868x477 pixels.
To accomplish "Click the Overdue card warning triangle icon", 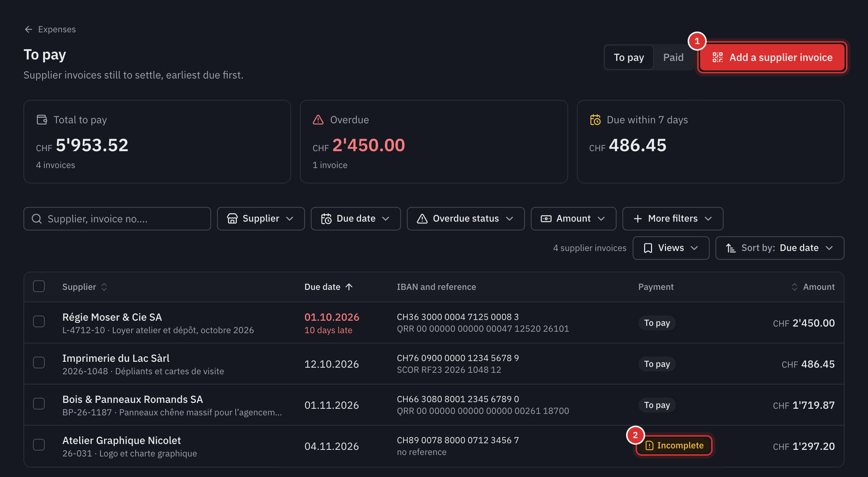I will (318, 120).
